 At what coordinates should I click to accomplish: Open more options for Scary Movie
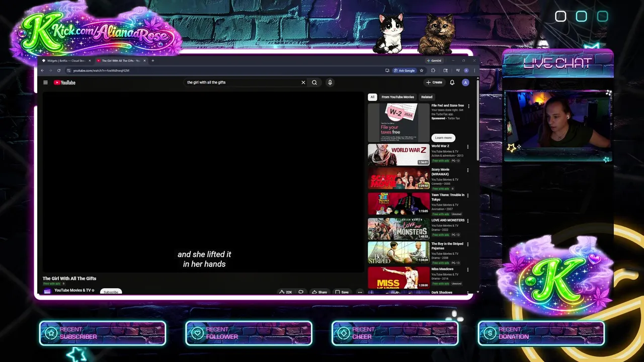click(x=467, y=170)
